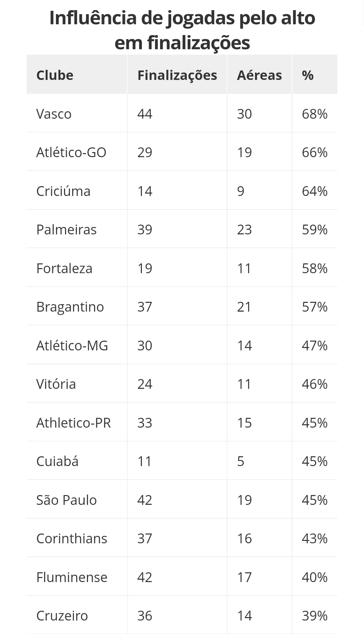Select the table title heading text
This screenshot has width=364, height=634.
coord(182,30)
